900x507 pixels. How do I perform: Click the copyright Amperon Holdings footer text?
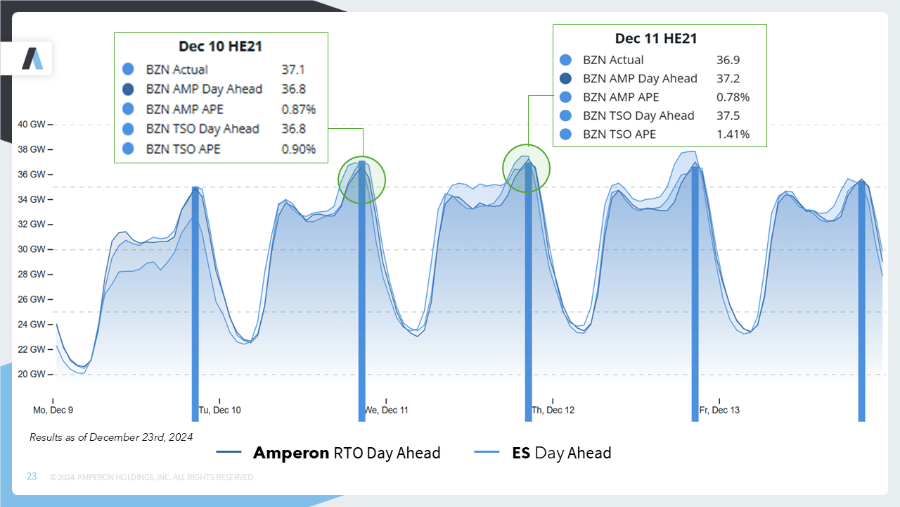(x=152, y=477)
